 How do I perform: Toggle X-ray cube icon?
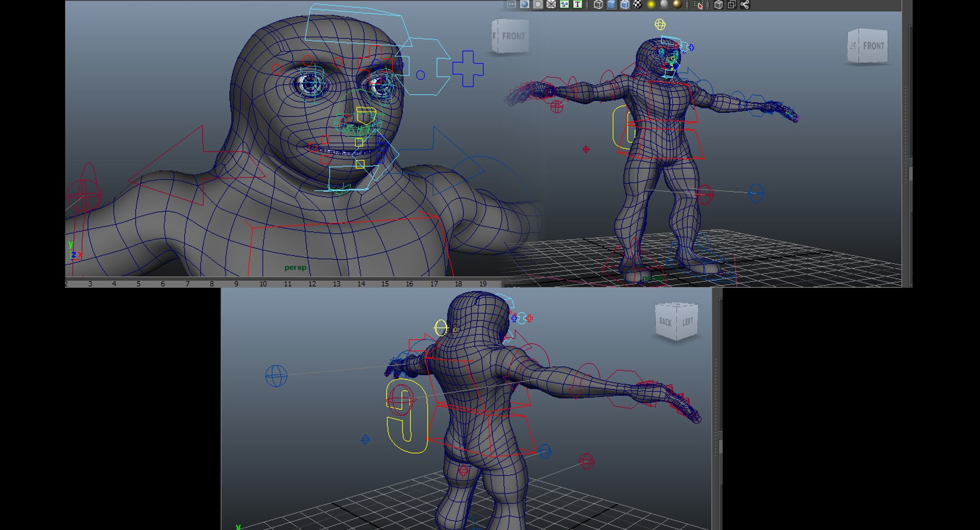point(719,5)
